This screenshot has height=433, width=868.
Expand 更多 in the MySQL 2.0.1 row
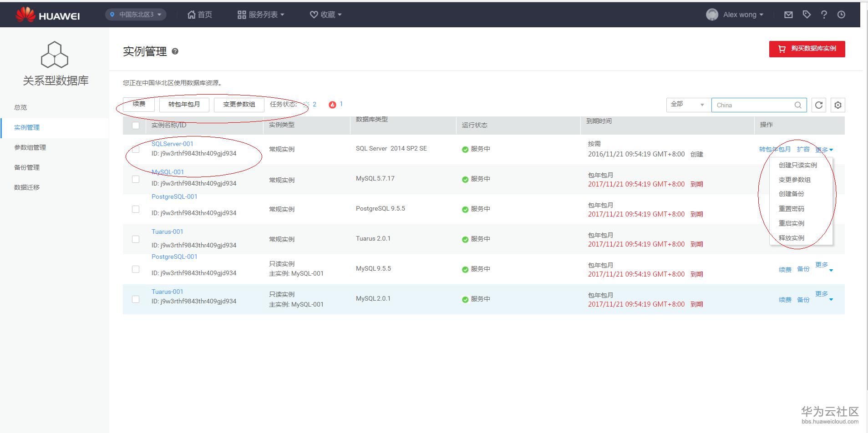click(824, 296)
